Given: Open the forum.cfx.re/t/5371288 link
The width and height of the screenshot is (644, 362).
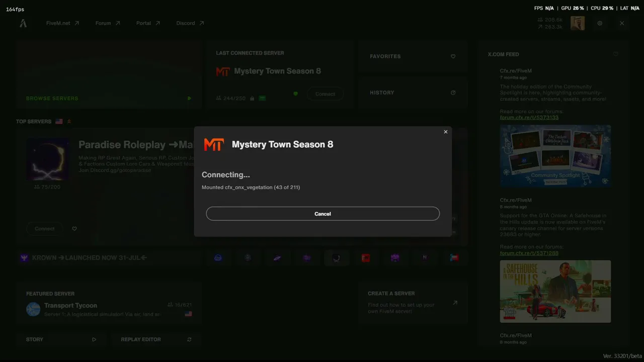Looking at the screenshot, I should [529, 253].
